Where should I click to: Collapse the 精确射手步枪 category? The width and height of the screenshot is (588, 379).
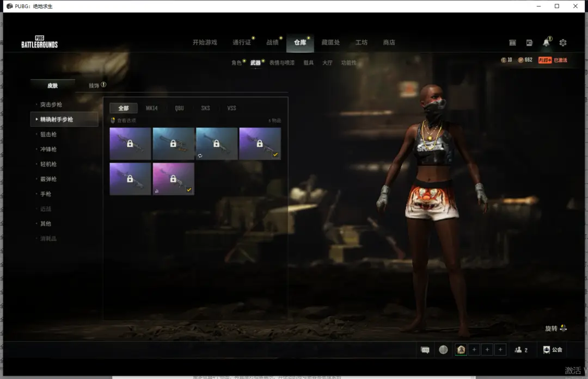click(64, 119)
